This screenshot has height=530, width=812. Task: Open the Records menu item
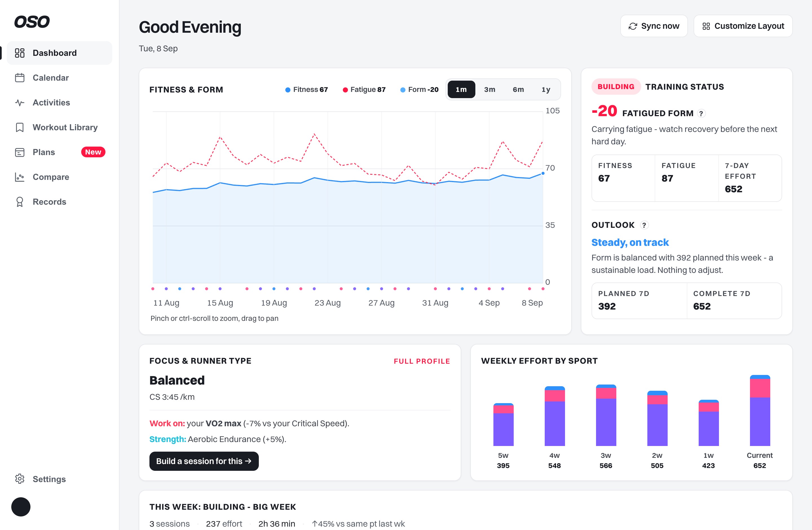coord(59,202)
